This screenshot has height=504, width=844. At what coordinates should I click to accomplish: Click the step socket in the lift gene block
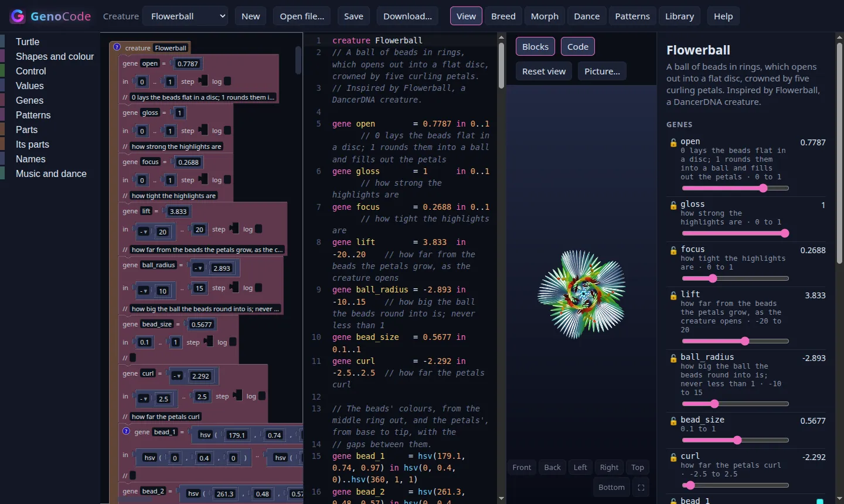pos(234,228)
